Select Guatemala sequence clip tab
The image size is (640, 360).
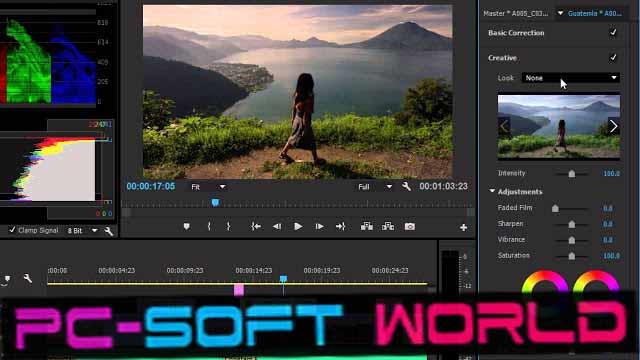point(595,13)
